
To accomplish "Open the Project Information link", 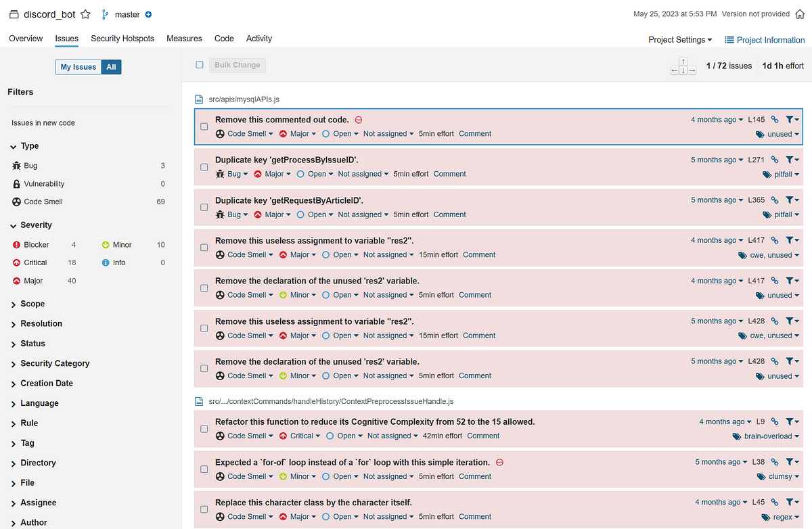I will [765, 40].
